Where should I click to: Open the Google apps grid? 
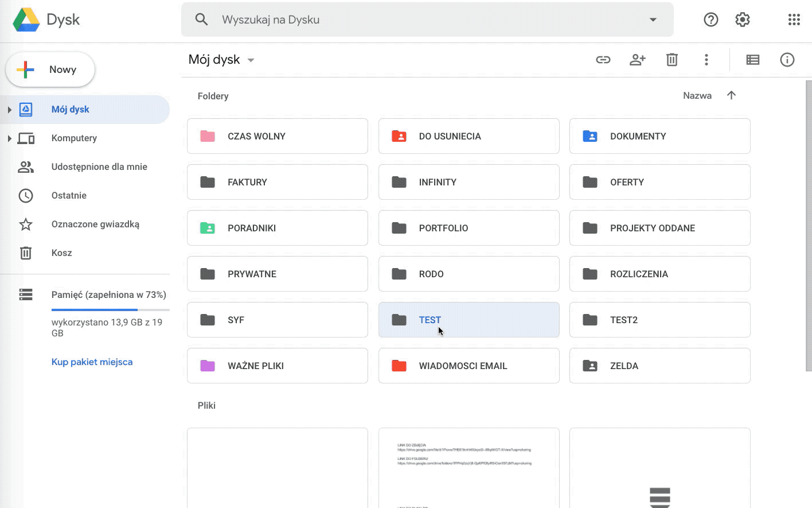794,20
